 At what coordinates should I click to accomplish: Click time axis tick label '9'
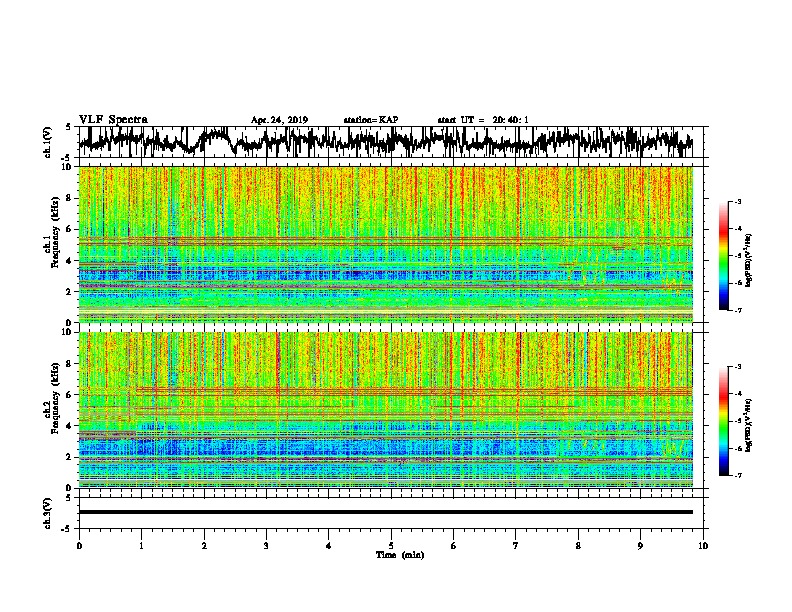(640, 546)
